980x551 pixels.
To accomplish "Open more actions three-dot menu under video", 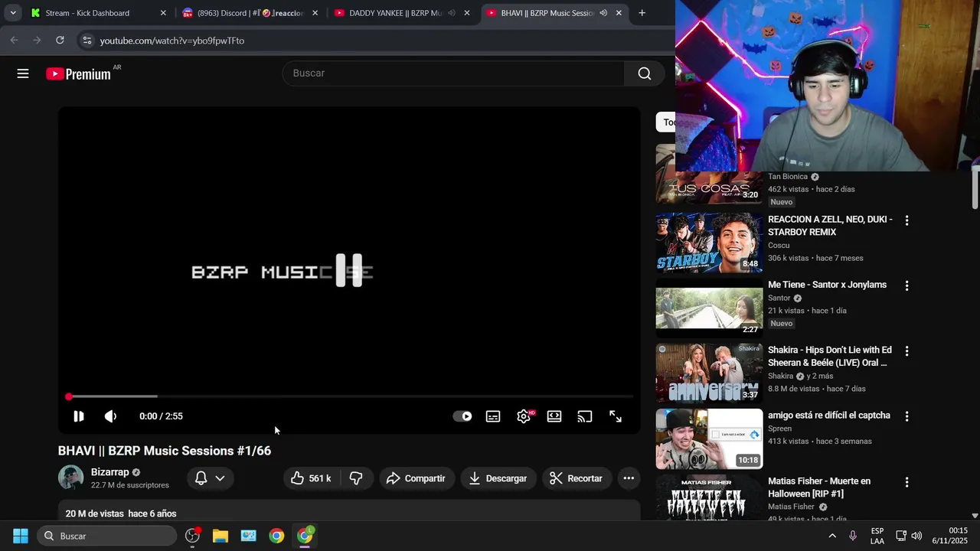I will (629, 478).
